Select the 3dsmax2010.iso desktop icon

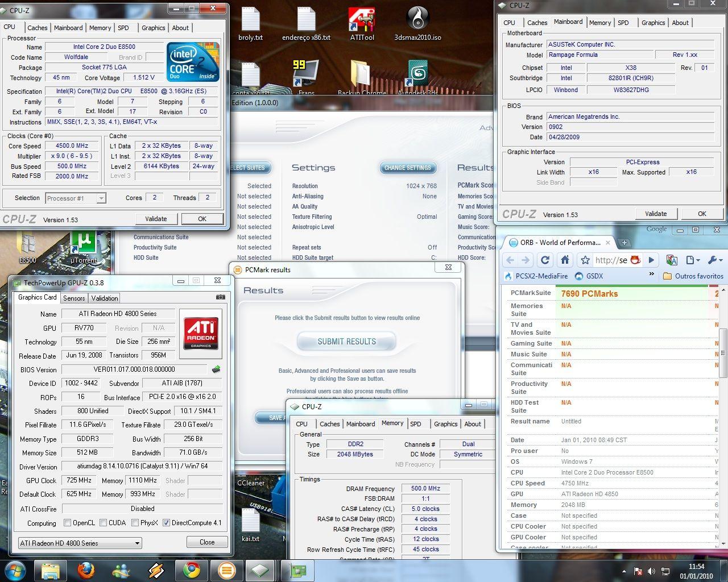[417, 23]
